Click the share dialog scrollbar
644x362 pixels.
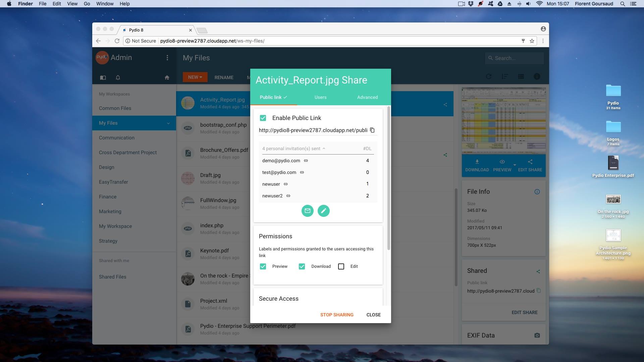pyautogui.click(x=389, y=178)
